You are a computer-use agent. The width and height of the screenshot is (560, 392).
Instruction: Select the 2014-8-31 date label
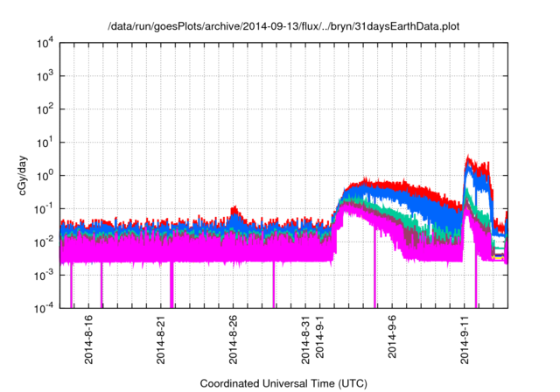(x=306, y=339)
